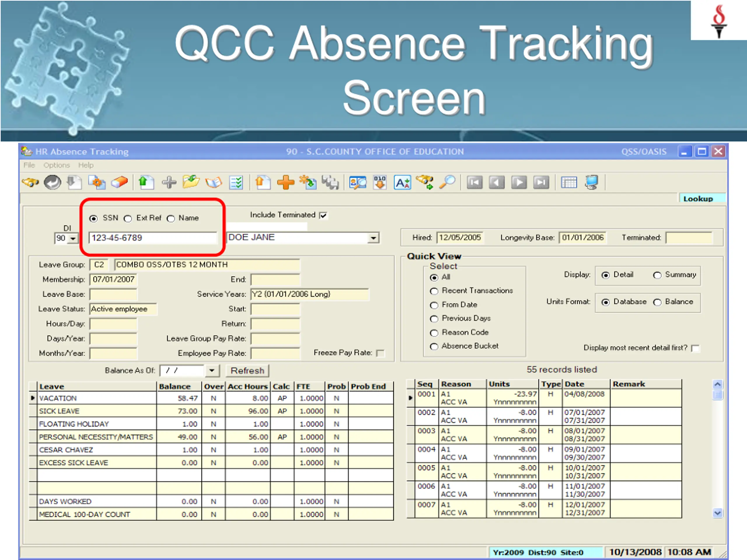Click the eraser clear icon
This screenshot has height=560, width=747.
click(119, 183)
